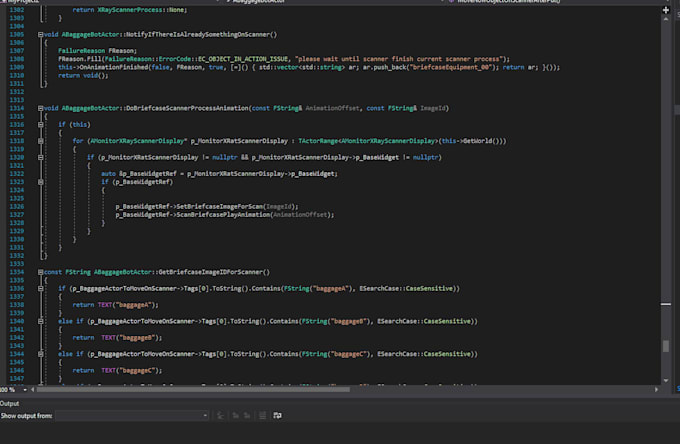Click "return void();" on line 1310
The image size is (680, 444).
(x=83, y=75)
